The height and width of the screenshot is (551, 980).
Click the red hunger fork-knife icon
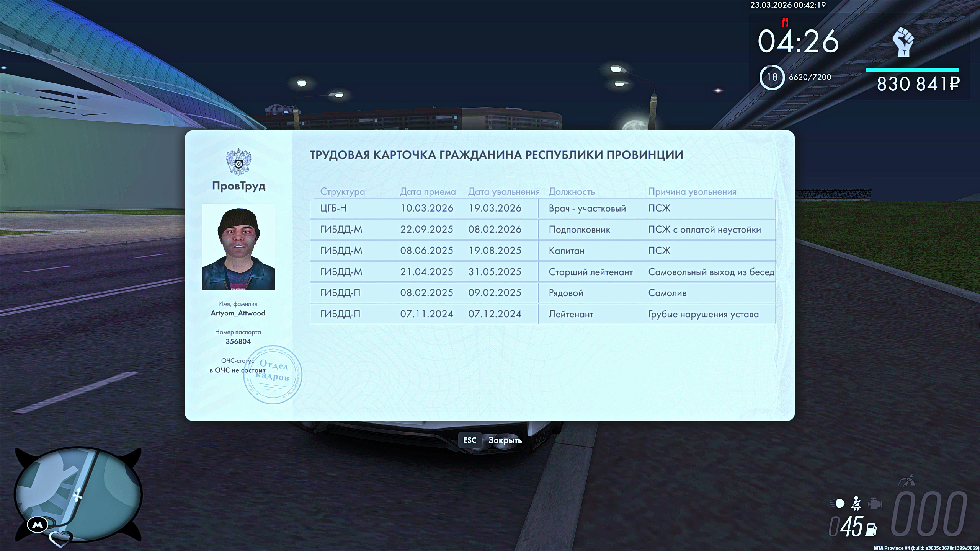[785, 22]
